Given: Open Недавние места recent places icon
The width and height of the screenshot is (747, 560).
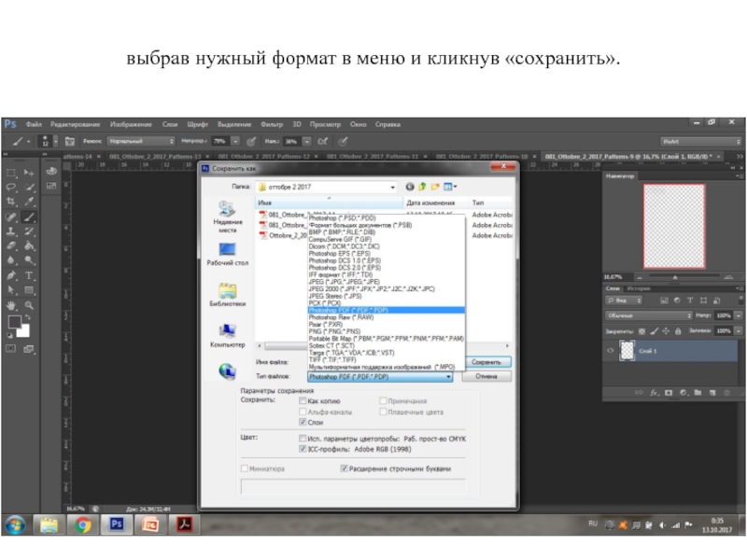Looking at the screenshot, I should [227, 209].
